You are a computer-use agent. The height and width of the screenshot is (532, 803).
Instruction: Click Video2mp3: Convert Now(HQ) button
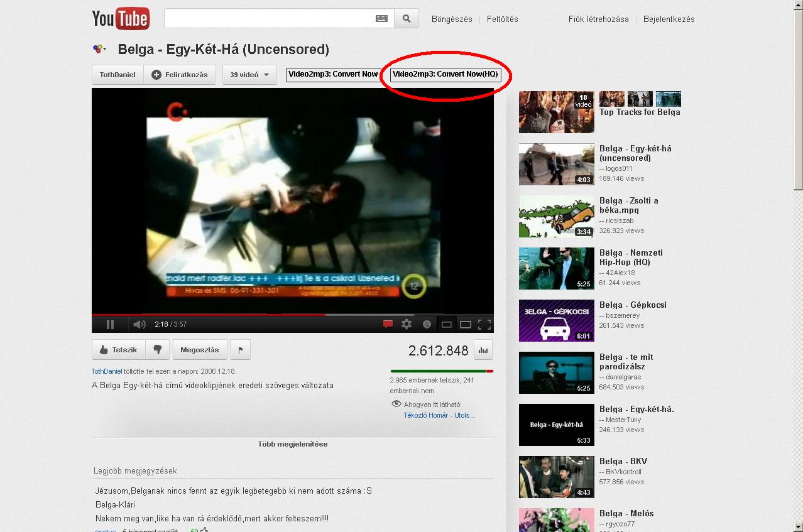pyautogui.click(x=445, y=74)
